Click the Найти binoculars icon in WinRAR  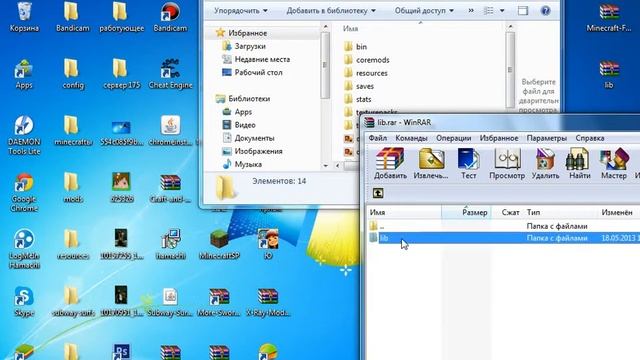[x=580, y=164]
